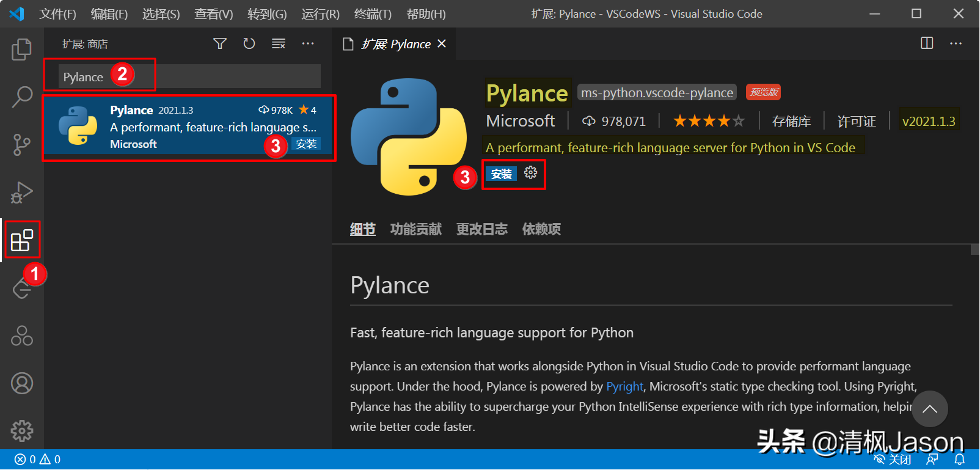Open the 运行(R) menu
The image size is (980, 470).
tap(320, 14)
